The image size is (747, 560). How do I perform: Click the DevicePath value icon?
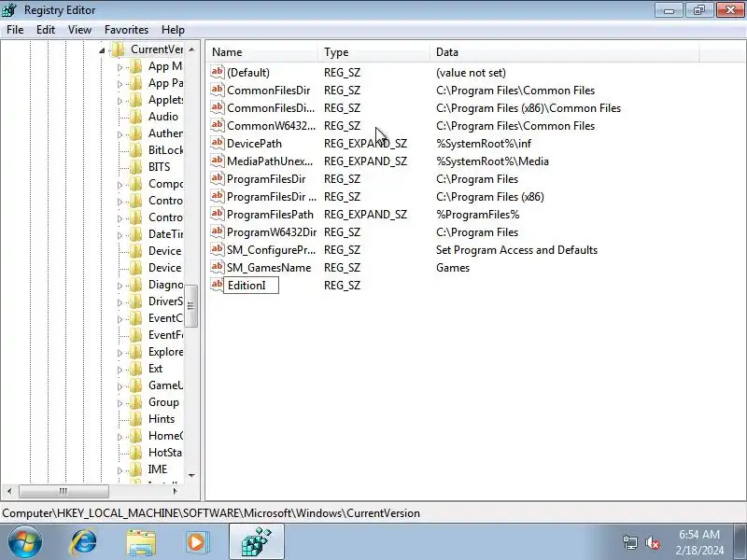pyautogui.click(x=218, y=144)
